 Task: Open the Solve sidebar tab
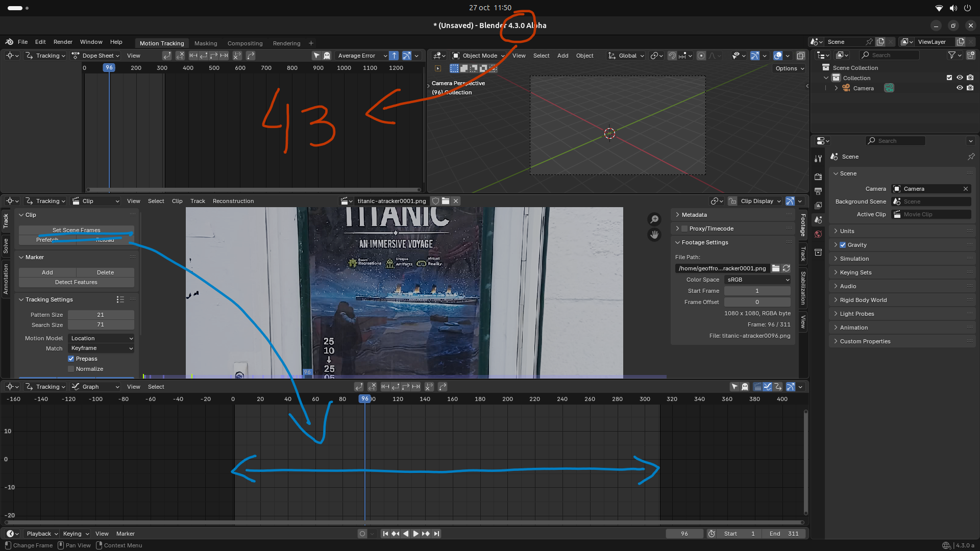[x=6, y=245]
